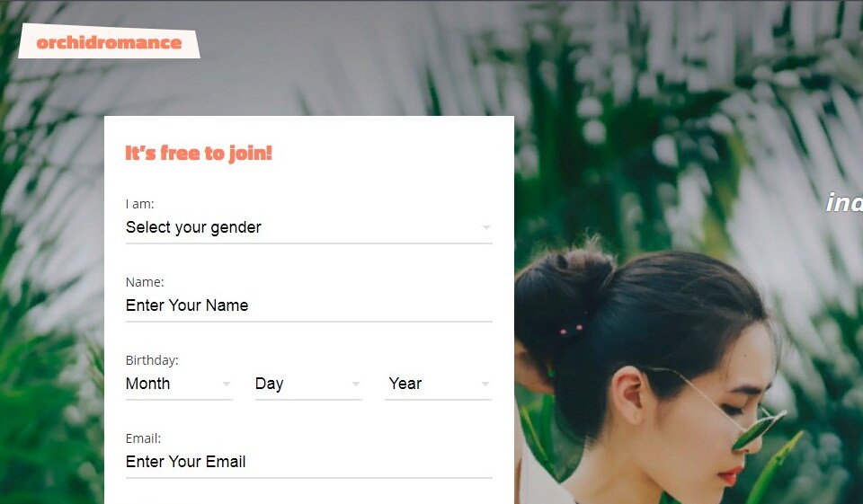This screenshot has width=863, height=504.
Task: Focus the "Enter Your Name" field
Action: (308, 305)
